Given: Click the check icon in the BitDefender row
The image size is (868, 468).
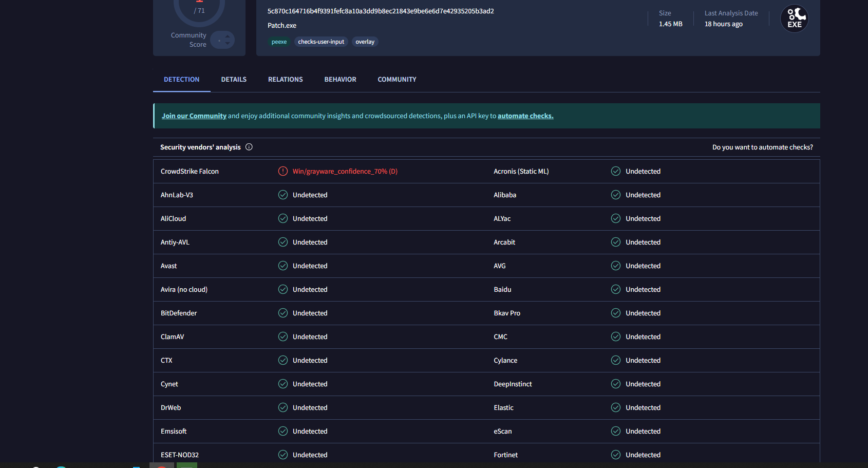Looking at the screenshot, I should tap(283, 313).
